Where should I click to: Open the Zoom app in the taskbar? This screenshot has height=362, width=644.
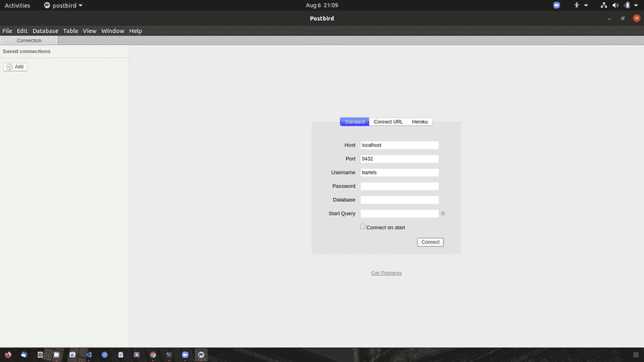click(x=185, y=355)
